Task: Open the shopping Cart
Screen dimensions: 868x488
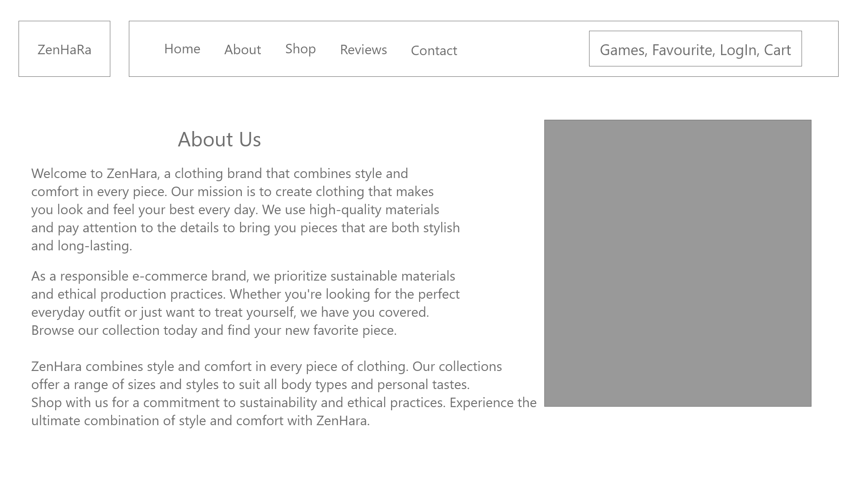Action: [x=778, y=50]
